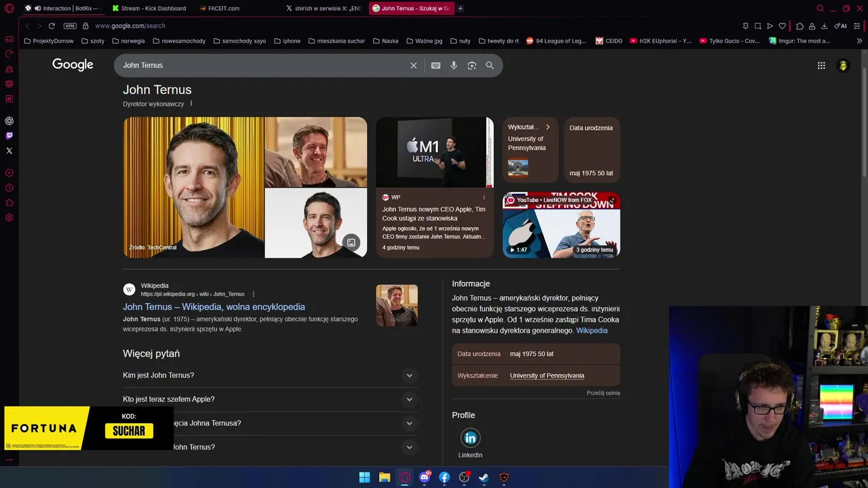Open Brave from taskbar

point(504,477)
